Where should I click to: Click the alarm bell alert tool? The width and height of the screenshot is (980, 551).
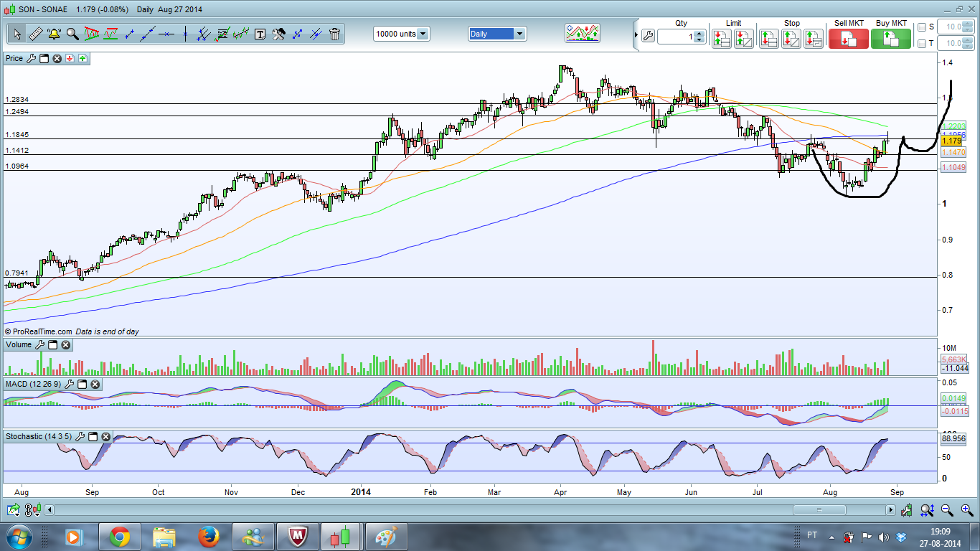pyautogui.click(x=54, y=34)
